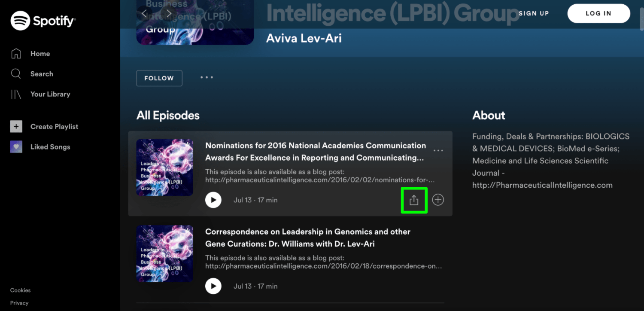644x311 pixels.
Task: Click the Spotify logo
Action: [x=43, y=20]
